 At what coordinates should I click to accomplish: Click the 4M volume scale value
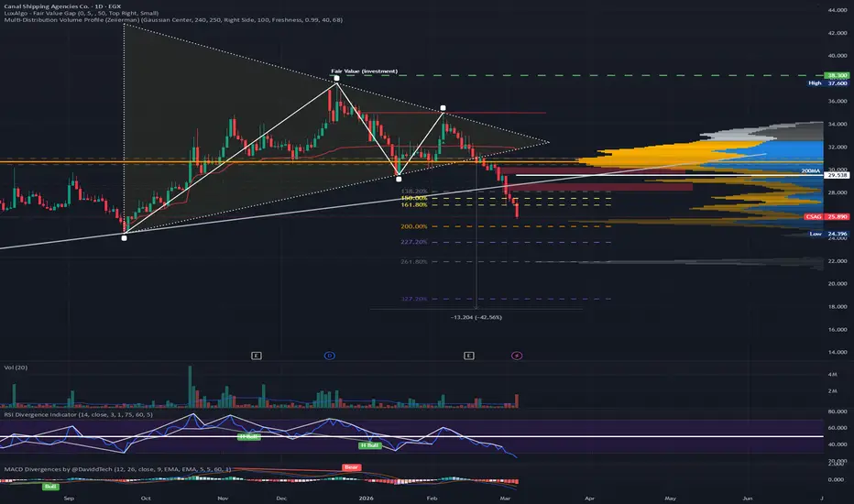(832, 374)
